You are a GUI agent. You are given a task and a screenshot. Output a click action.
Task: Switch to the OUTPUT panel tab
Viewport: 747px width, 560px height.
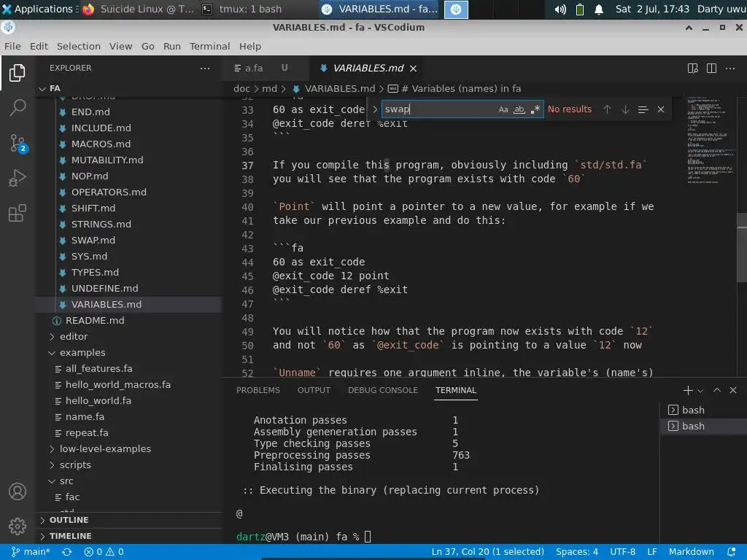point(314,390)
